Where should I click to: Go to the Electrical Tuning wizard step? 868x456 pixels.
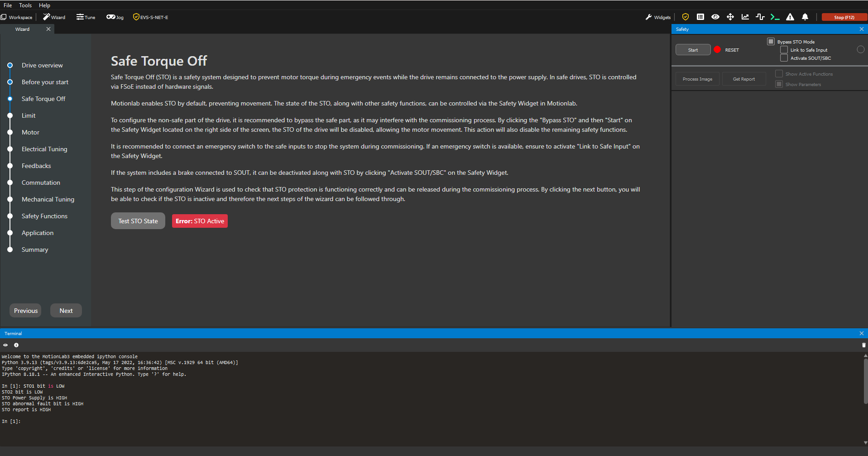pyautogui.click(x=44, y=149)
